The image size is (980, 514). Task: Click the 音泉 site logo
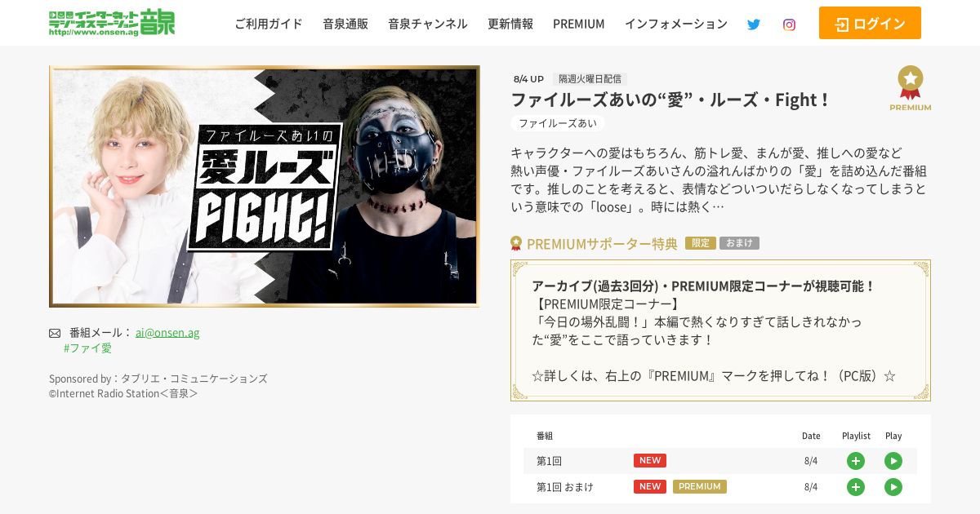(112, 23)
